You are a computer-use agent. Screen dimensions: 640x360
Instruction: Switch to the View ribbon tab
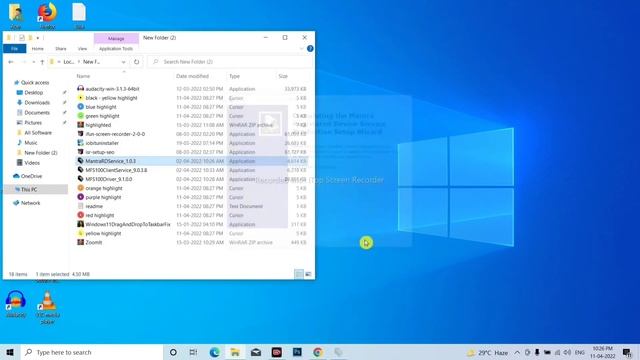(82, 49)
